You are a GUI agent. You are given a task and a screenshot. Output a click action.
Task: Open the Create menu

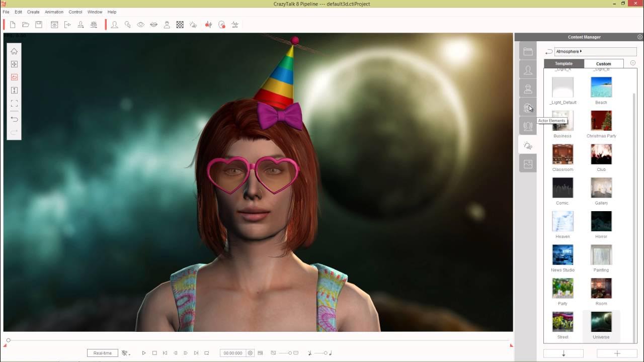(33, 12)
